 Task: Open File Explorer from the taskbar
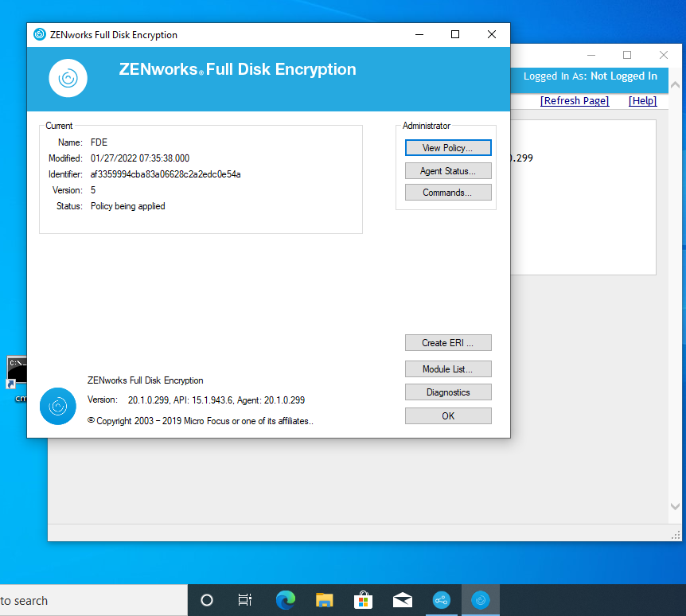(x=324, y=599)
